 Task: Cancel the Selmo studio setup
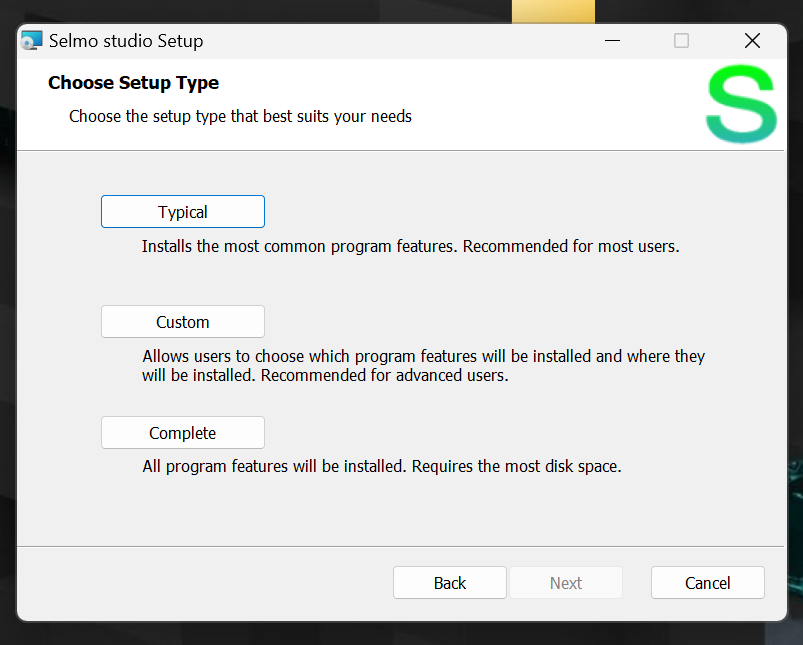pyautogui.click(x=708, y=582)
